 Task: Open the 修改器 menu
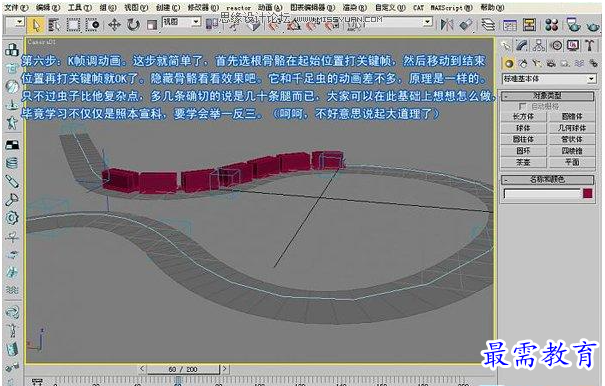[x=203, y=7]
